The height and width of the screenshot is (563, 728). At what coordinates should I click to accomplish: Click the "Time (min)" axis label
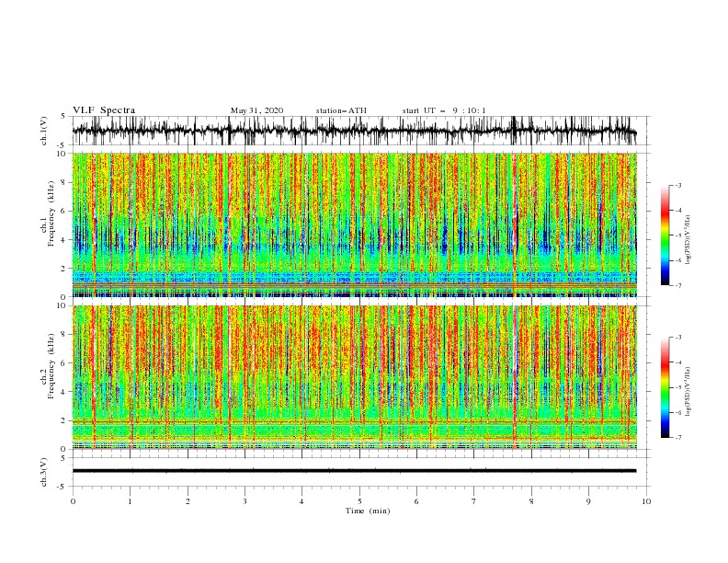368,511
